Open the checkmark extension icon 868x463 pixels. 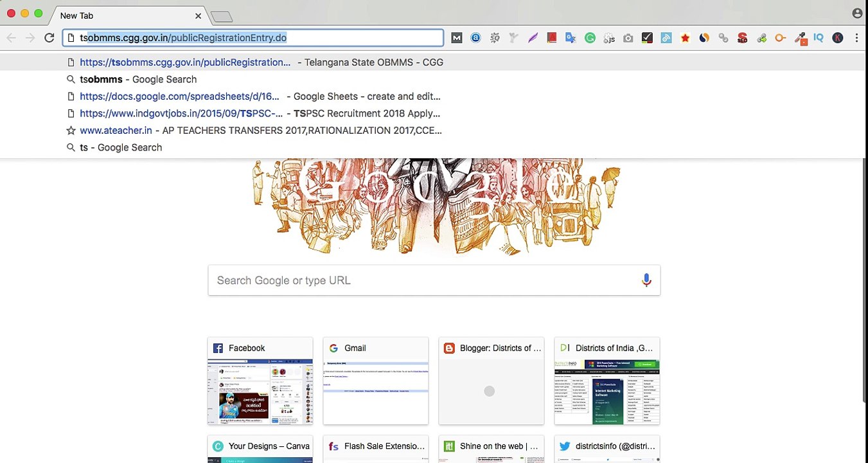[647, 38]
